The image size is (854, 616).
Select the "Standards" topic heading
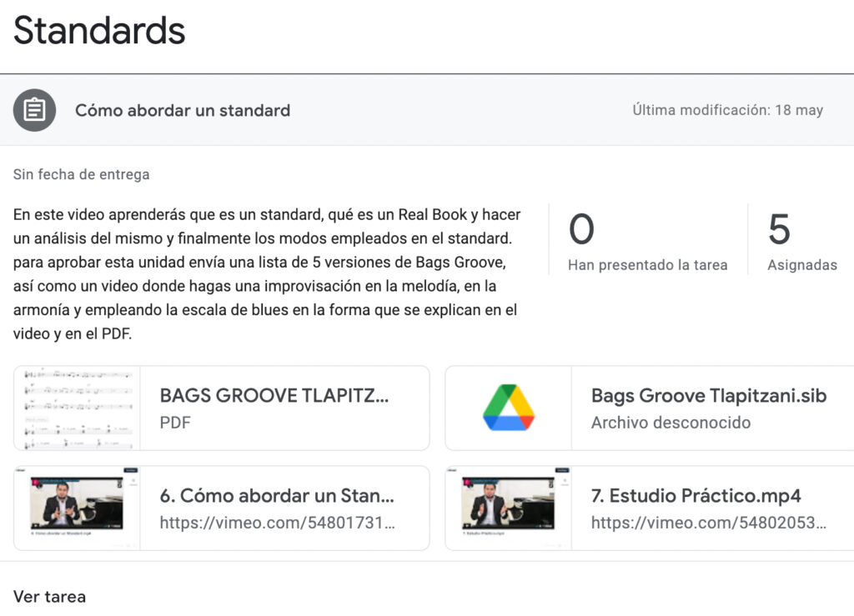click(99, 31)
